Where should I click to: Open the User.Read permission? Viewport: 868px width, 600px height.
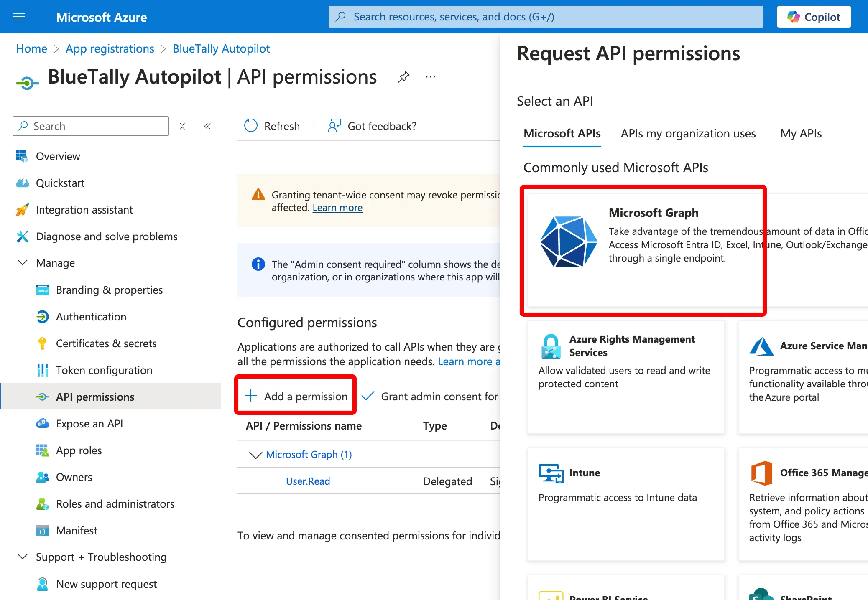pos(308,481)
